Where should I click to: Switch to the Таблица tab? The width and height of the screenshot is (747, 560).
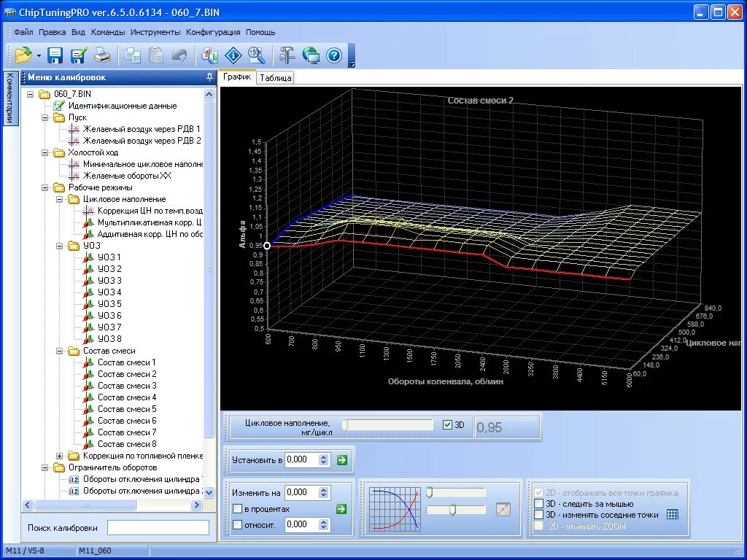(x=275, y=78)
